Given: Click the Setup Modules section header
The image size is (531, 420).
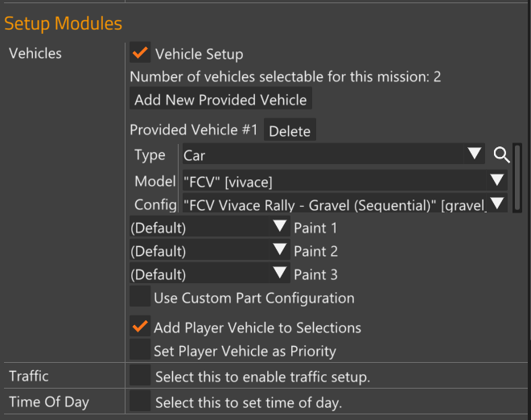Looking at the screenshot, I should (x=64, y=23).
